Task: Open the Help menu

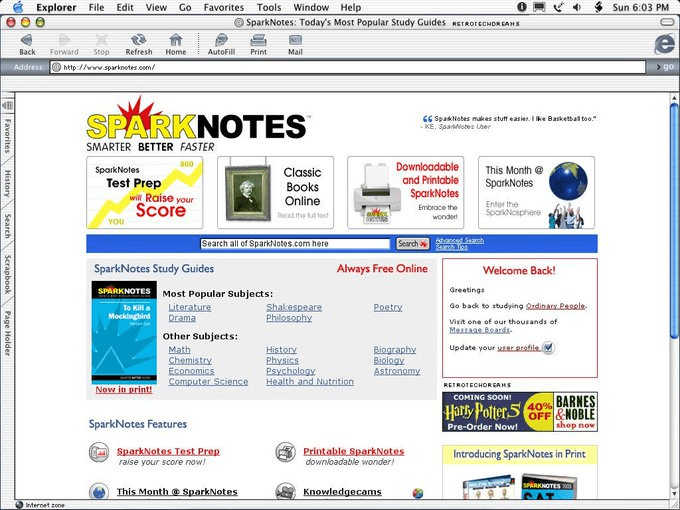Action: (x=350, y=7)
